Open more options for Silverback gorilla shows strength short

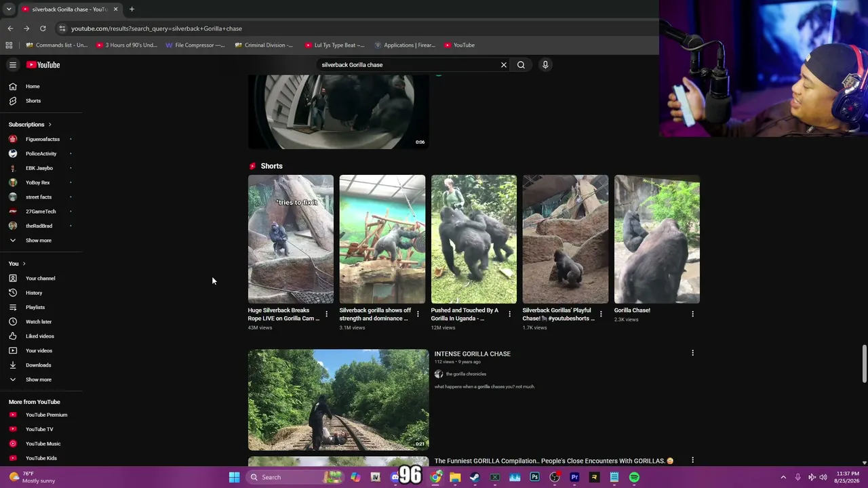(x=418, y=314)
